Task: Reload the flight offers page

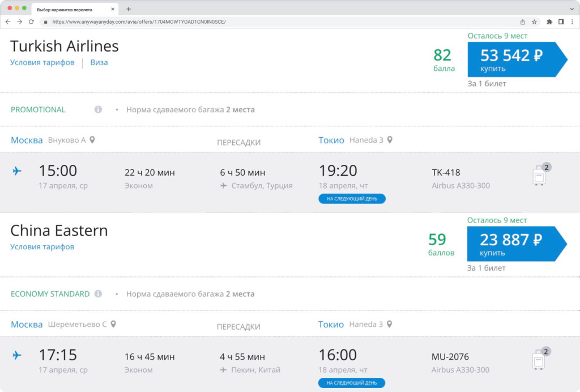Action: (x=32, y=22)
